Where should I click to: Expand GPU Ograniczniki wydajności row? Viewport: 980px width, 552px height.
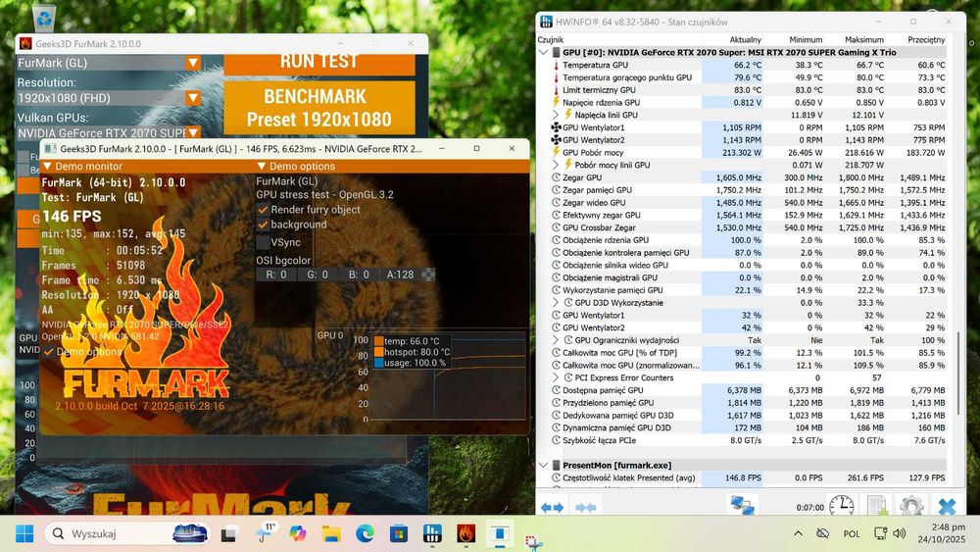555,340
